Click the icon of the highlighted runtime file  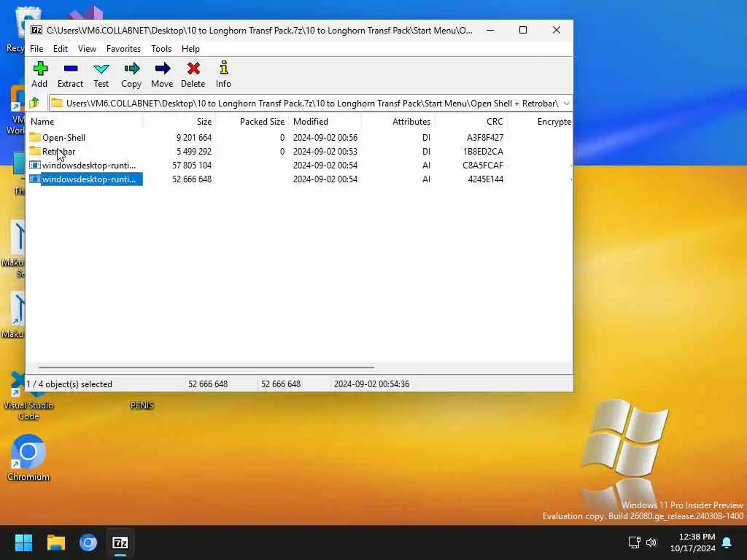point(35,179)
